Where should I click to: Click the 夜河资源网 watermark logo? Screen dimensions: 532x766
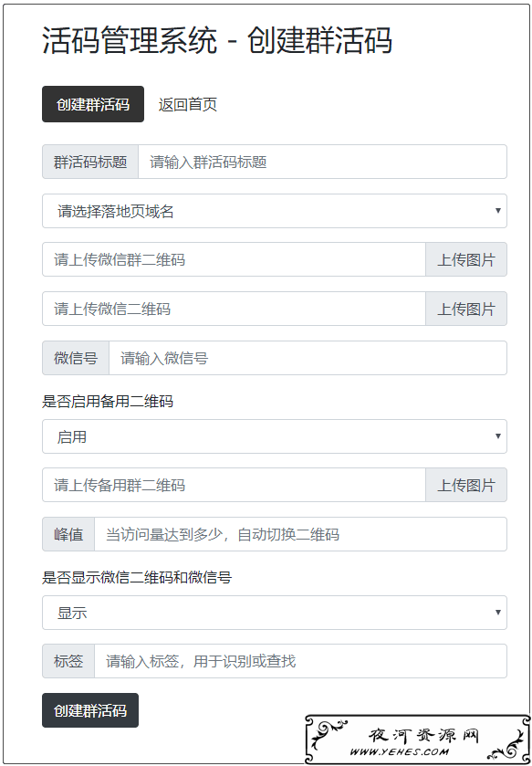tap(418, 740)
